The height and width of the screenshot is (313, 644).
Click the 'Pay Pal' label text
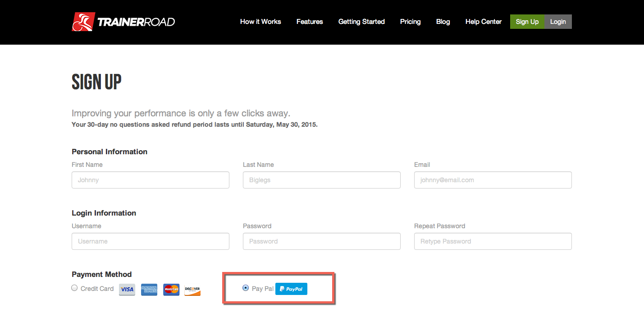(x=263, y=289)
